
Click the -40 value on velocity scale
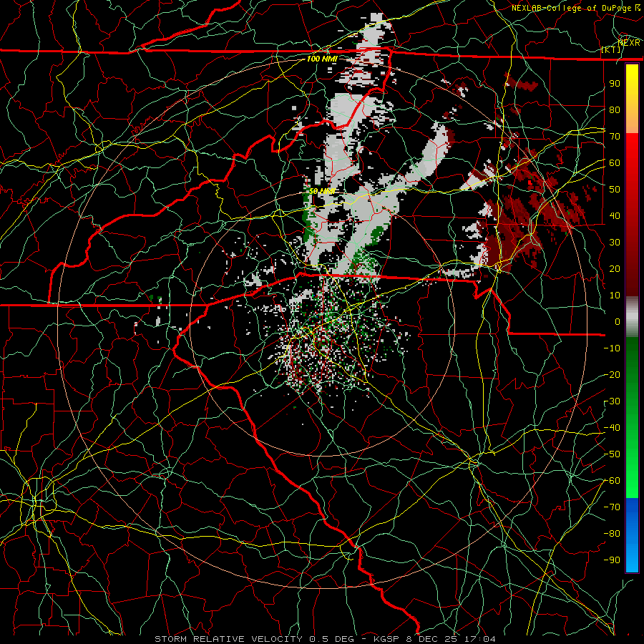(612, 428)
